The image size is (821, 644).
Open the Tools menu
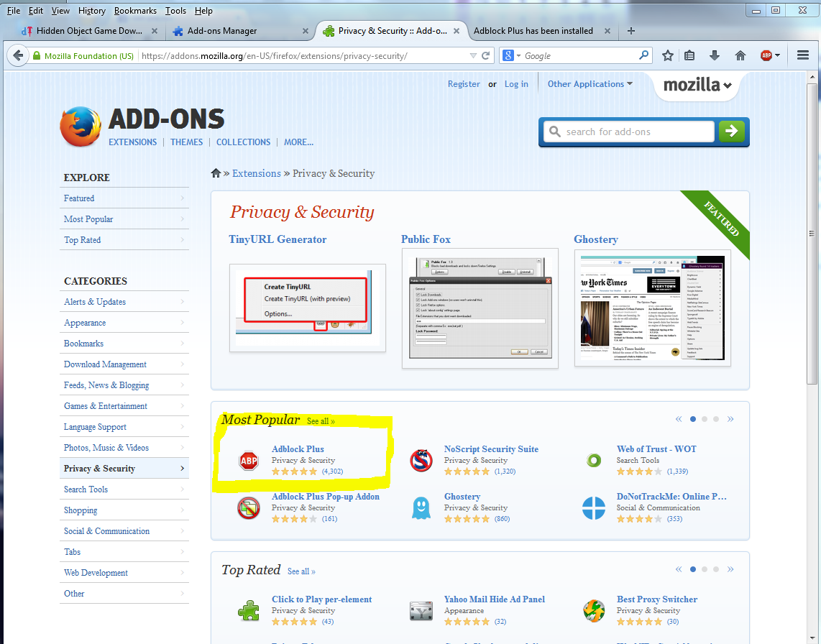pos(175,11)
